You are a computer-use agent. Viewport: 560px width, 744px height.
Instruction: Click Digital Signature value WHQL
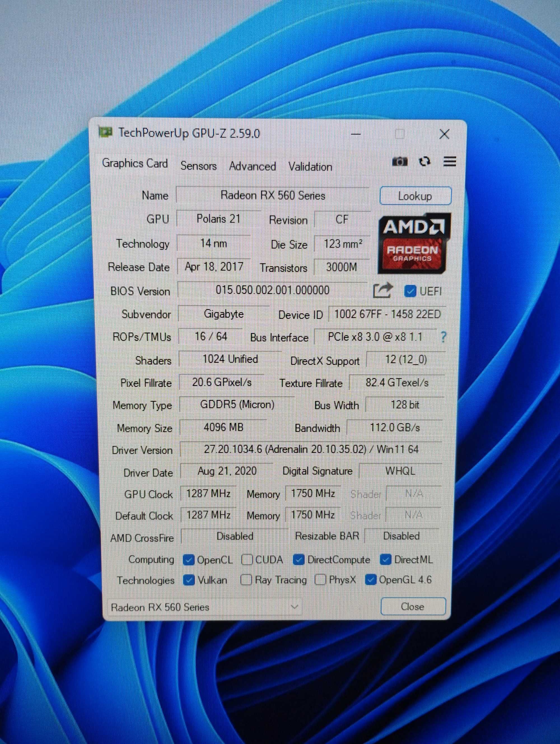click(x=400, y=471)
